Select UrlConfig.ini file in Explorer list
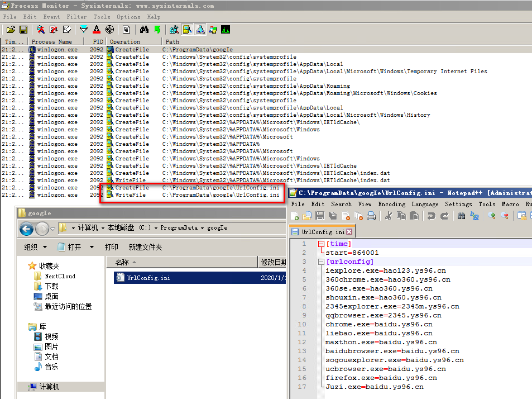Viewport: 532px width, 399px height. 200,278
